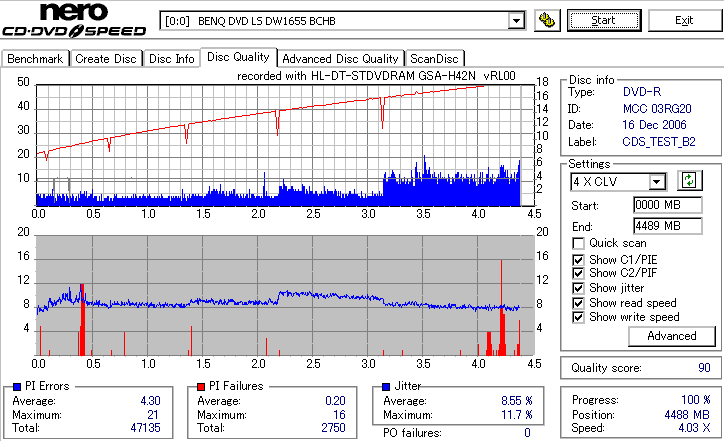Image resolution: width=724 pixels, height=441 pixels.
Task: Click the green refresh speed icon
Action: [689, 180]
